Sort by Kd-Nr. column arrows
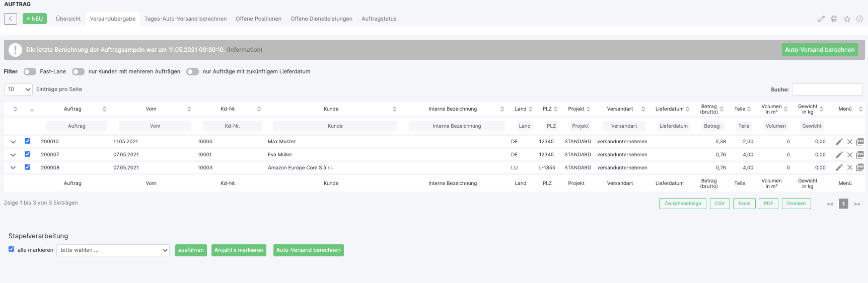This screenshot has height=283, width=868. point(259,109)
